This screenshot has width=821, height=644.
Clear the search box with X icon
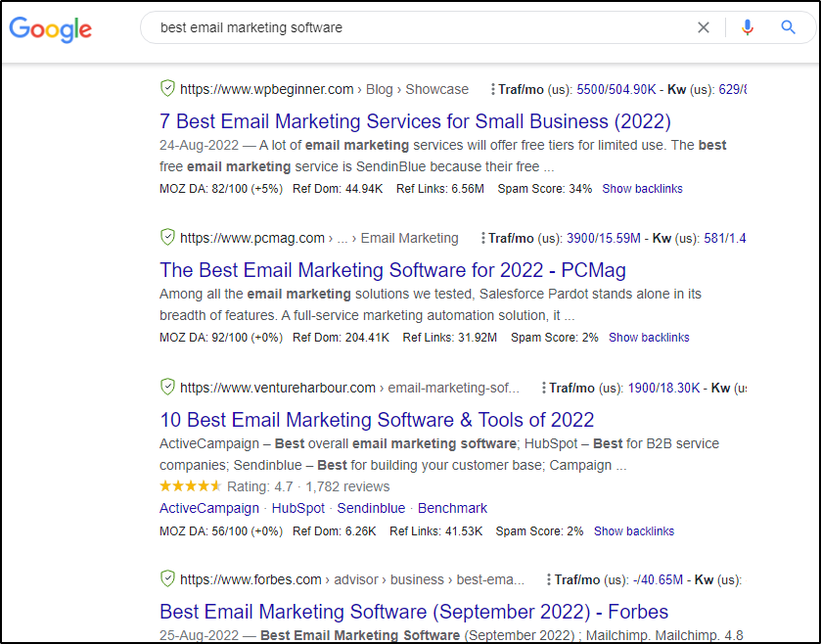click(x=703, y=27)
